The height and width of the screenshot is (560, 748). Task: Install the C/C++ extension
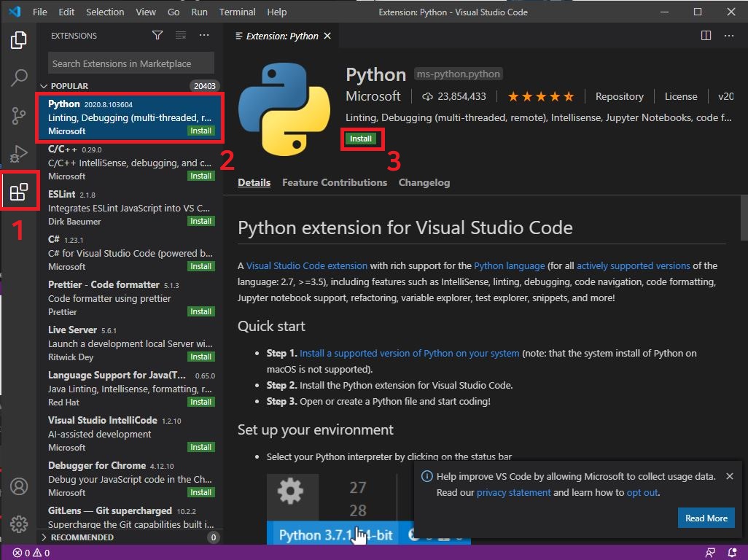pyautogui.click(x=200, y=176)
